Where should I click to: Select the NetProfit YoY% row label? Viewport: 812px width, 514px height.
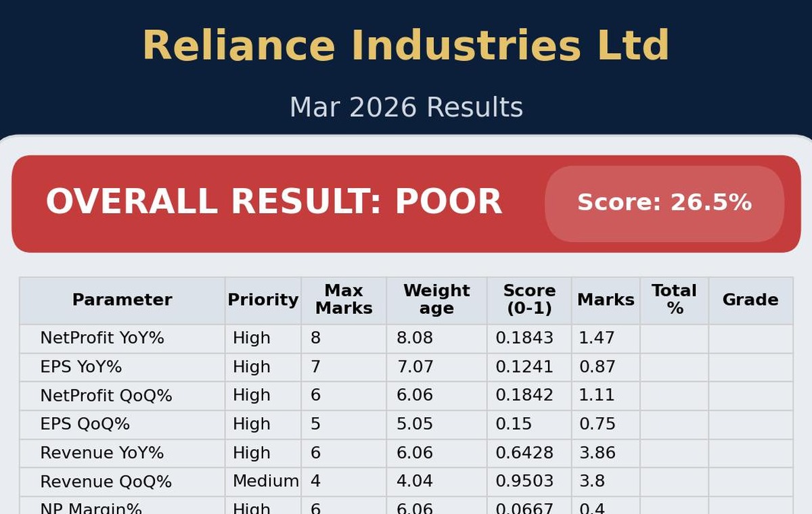(102, 338)
